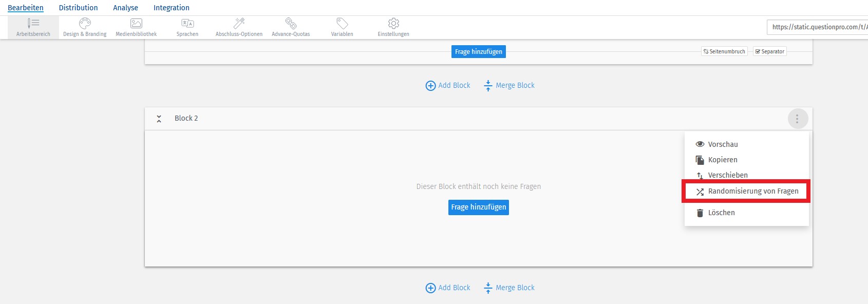Click the survey URL input field
This screenshot has height=304, width=868.
[817, 27]
